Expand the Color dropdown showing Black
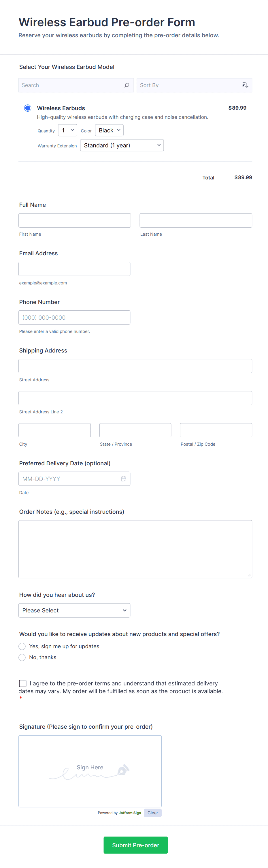 click(x=109, y=130)
